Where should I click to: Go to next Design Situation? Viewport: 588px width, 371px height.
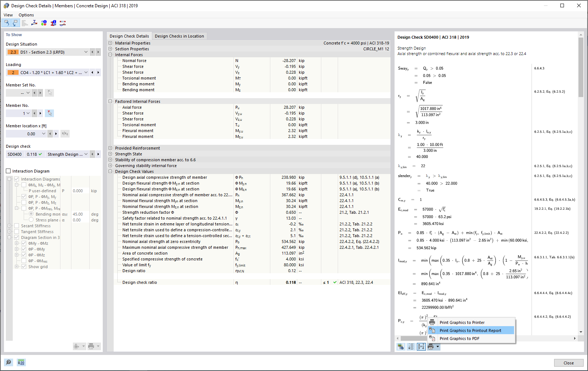pos(98,52)
